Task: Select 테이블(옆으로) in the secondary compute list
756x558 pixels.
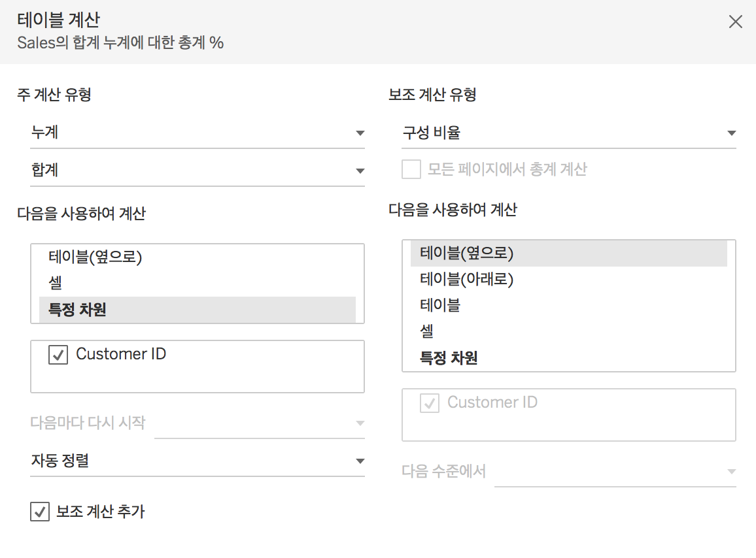Action: click(467, 253)
